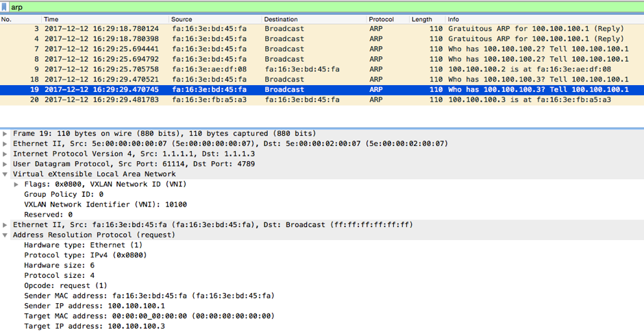Image resolution: width=644 pixels, height=332 pixels.
Task: Collapse the Address Resolution Protocol request section
Action: (6, 235)
